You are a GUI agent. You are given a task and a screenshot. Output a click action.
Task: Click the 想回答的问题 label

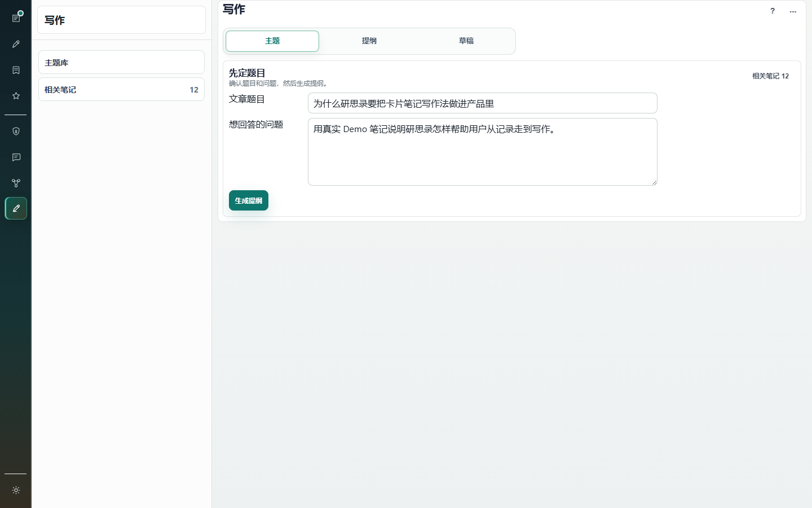tap(256, 124)
